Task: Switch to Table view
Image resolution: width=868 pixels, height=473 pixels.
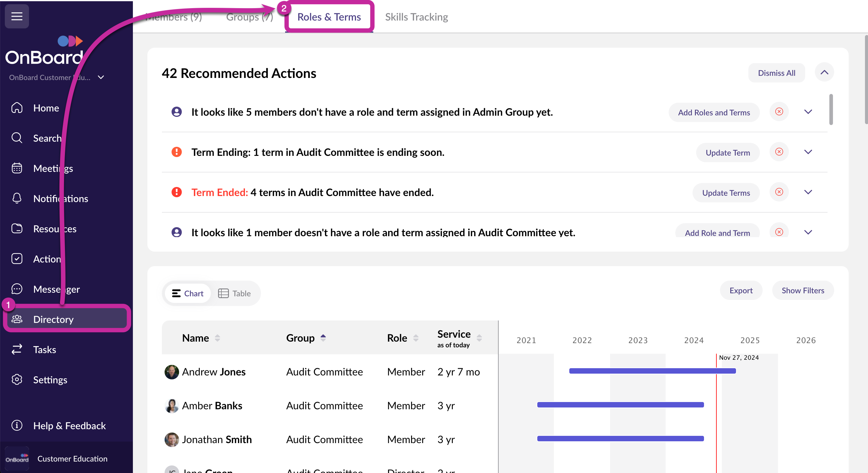Action: click(235, 293)
